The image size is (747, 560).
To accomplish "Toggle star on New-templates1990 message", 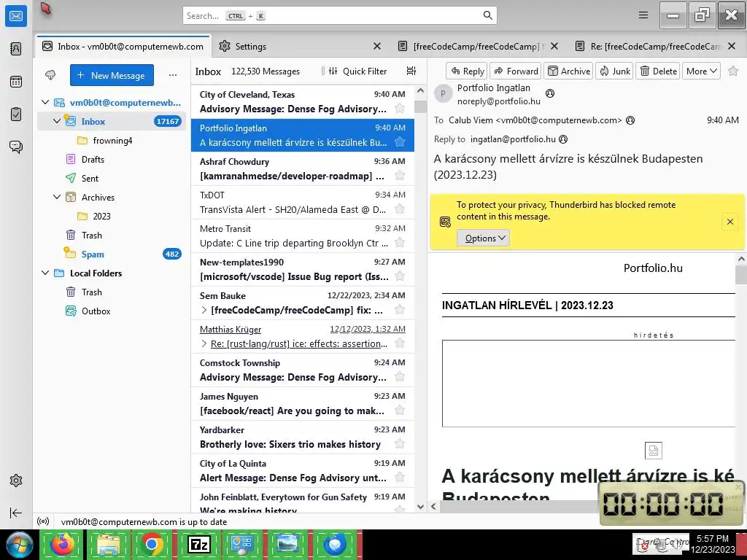I will click(400, 276).
